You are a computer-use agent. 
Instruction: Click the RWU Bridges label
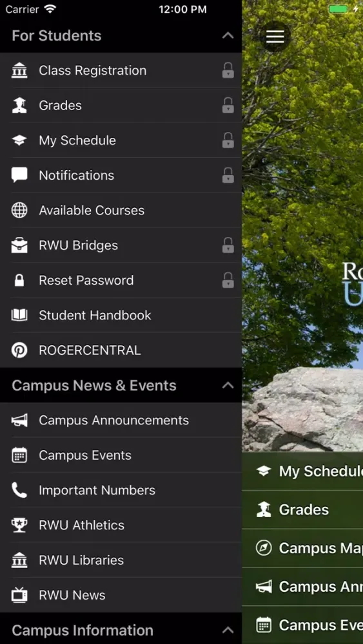(x=79, y=245)
